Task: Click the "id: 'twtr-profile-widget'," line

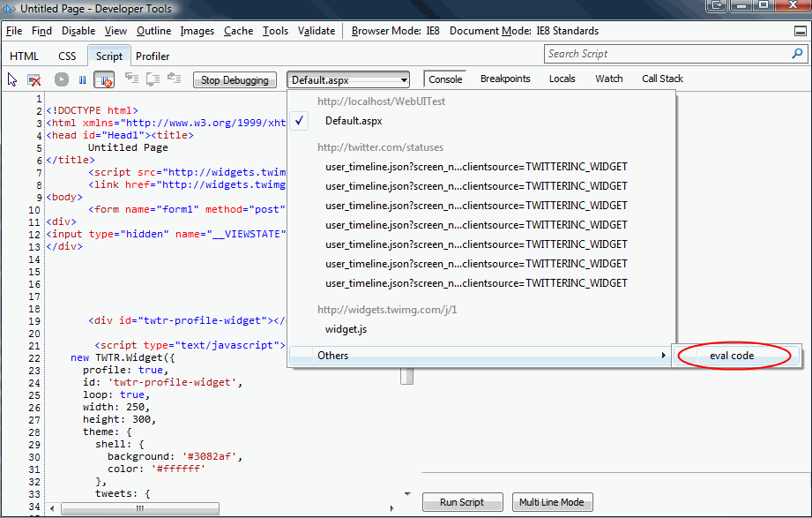Action: click(162, 383)
